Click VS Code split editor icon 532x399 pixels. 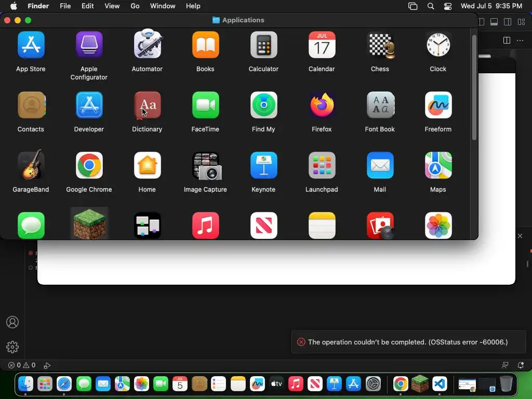point(507,41)
